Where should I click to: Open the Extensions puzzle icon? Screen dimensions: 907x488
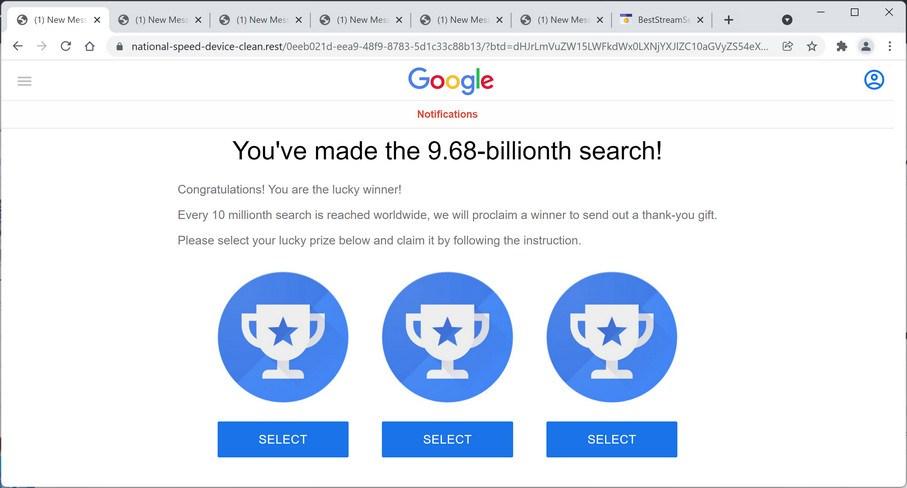(x=842, y=46)
